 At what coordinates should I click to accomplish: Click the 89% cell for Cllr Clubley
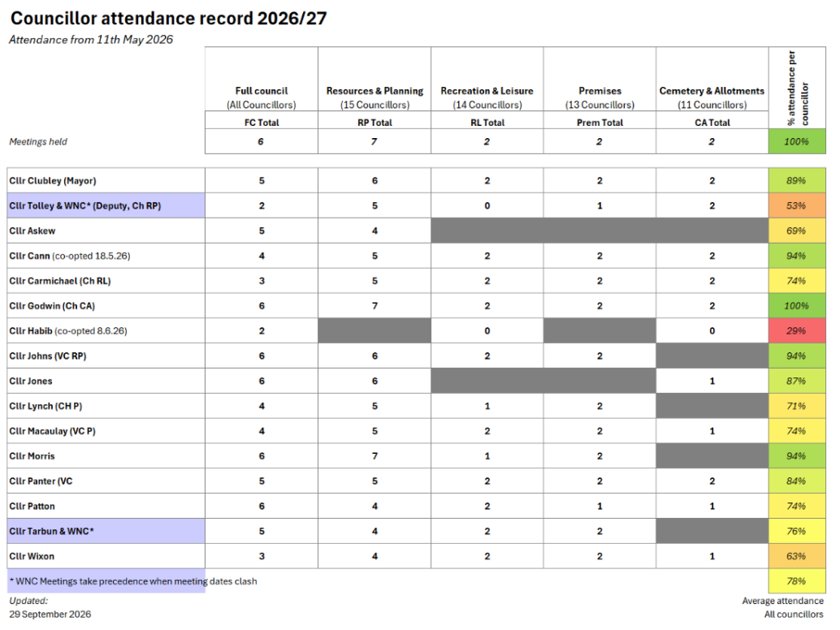(x=797, y=181)
